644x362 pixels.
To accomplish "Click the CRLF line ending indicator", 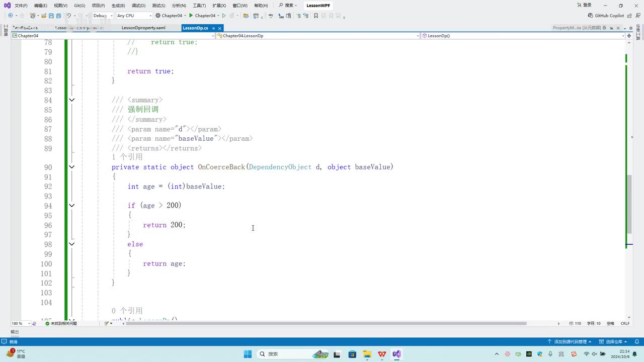I will (x=625, y=323).
